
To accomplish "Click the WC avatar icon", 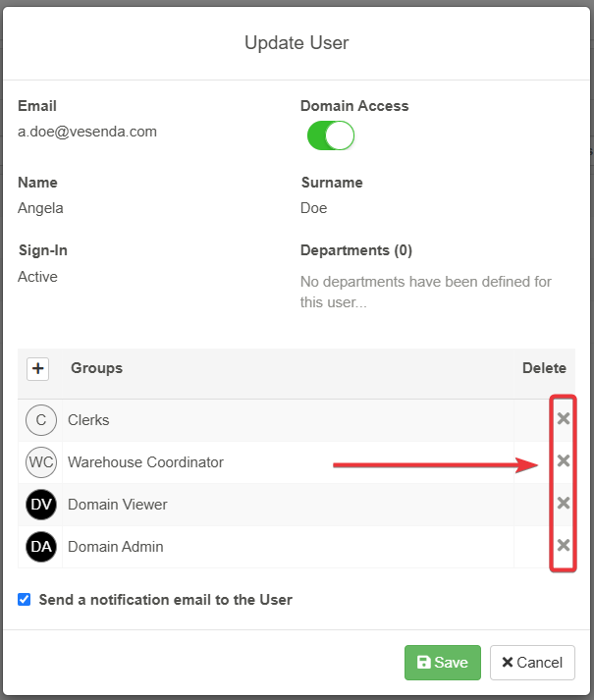I will [x=41, y=462].
